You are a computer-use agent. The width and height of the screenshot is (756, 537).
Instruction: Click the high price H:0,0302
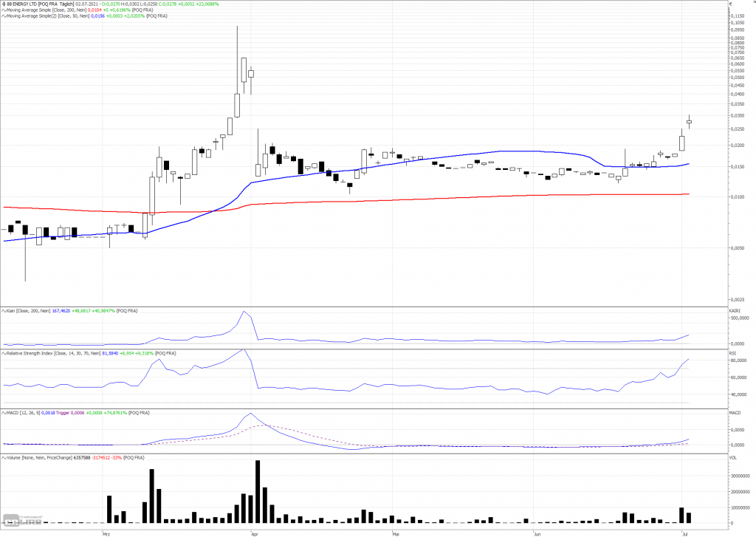tap(130, 4)
